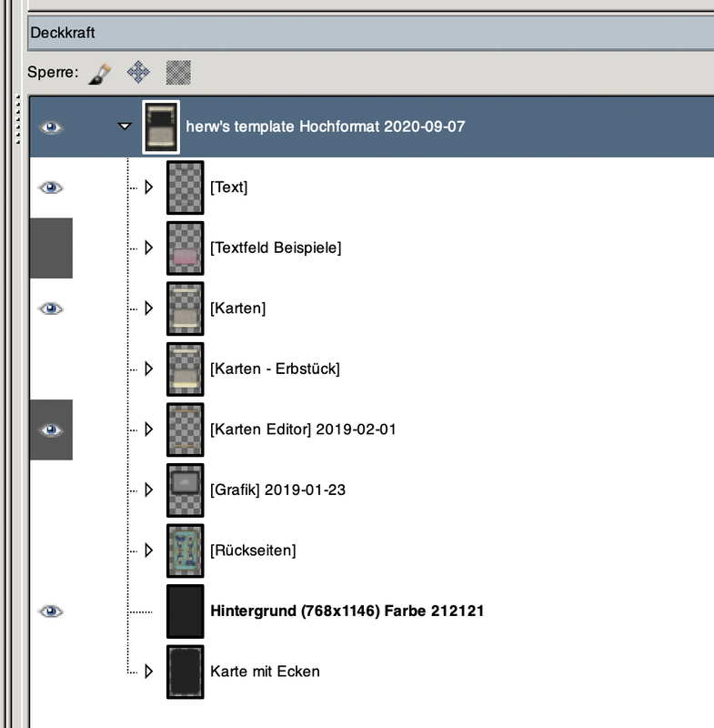The height and width of the screenshot is (728, 714).
Task: Expand the [Rückseiten] layer group
Action: coord(148,551)
